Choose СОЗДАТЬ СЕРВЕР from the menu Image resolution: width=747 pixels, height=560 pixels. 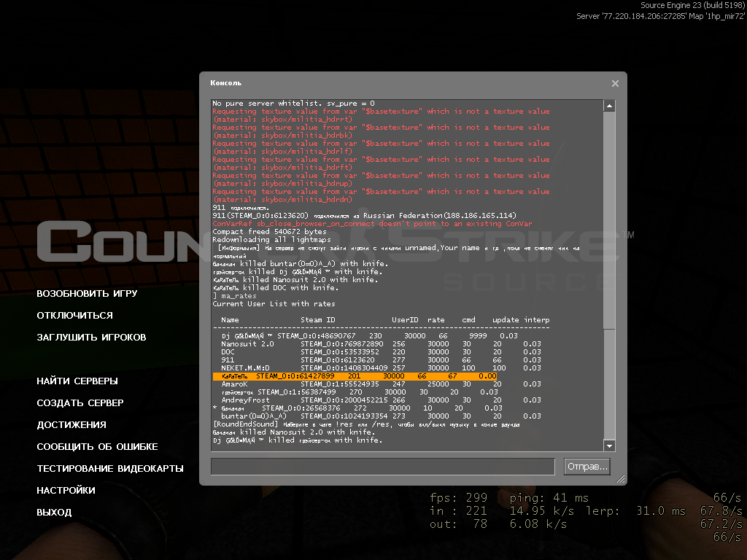coord(80,402)
